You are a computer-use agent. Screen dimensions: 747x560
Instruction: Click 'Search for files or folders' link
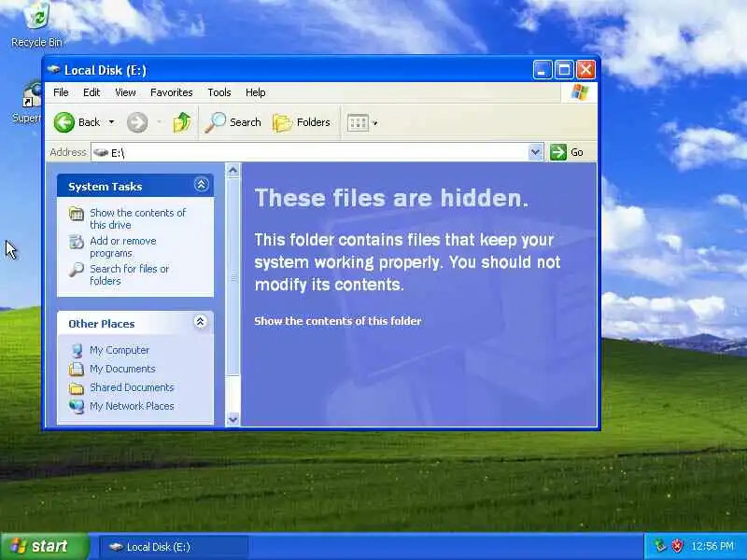(129, 274)
